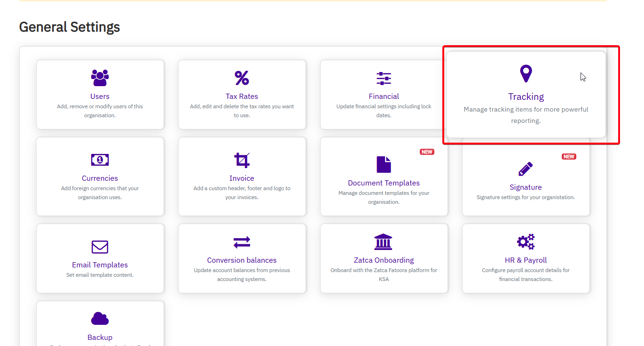Click the Users group icon

click(x=100, y=78)
